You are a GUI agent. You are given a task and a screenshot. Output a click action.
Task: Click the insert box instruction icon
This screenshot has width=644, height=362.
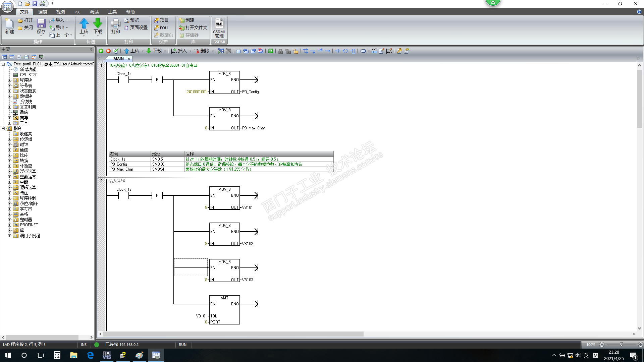point(353,51)
